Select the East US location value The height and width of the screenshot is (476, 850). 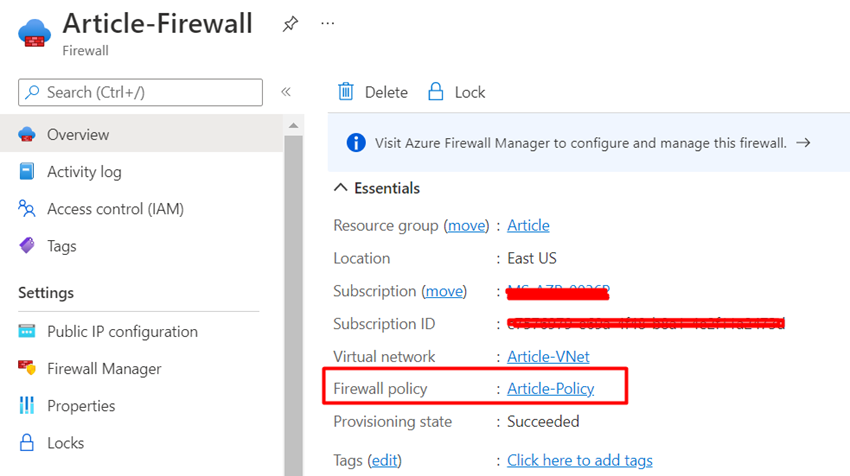(x=532, y=259)
